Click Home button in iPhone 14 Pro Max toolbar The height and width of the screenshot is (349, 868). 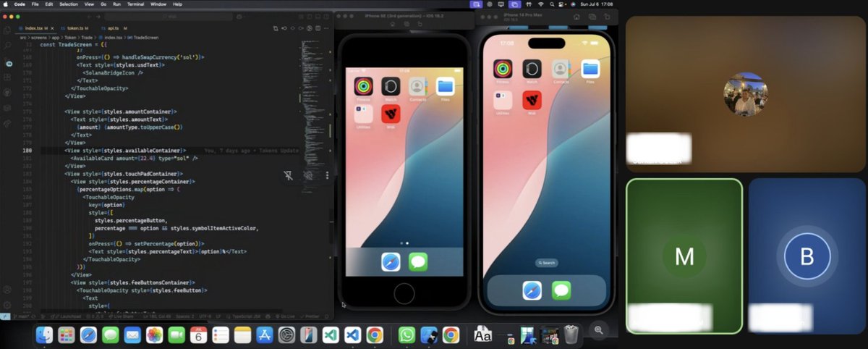[577, 17]
